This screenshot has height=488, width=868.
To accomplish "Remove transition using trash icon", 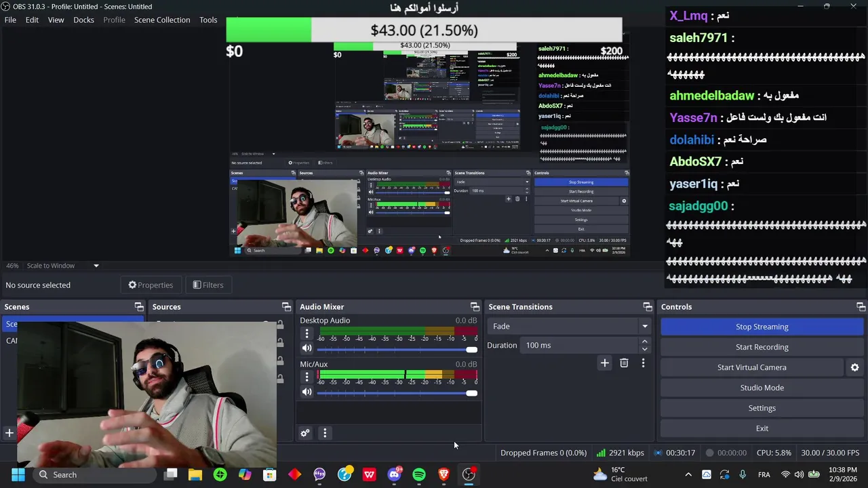I will click(624, 363).
